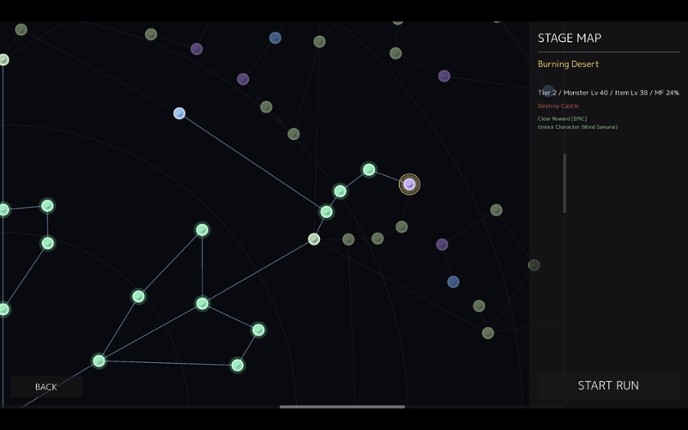Screen dimensions: 688x430
Task: Select green node directly linked to highlighted purple node
Action: [369, 169]
